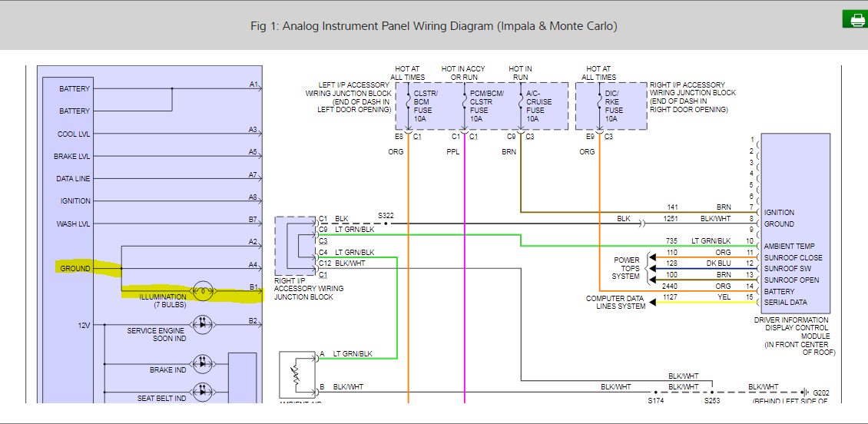
Task: Click the G202 ground symbol
Action: (803, 392)
